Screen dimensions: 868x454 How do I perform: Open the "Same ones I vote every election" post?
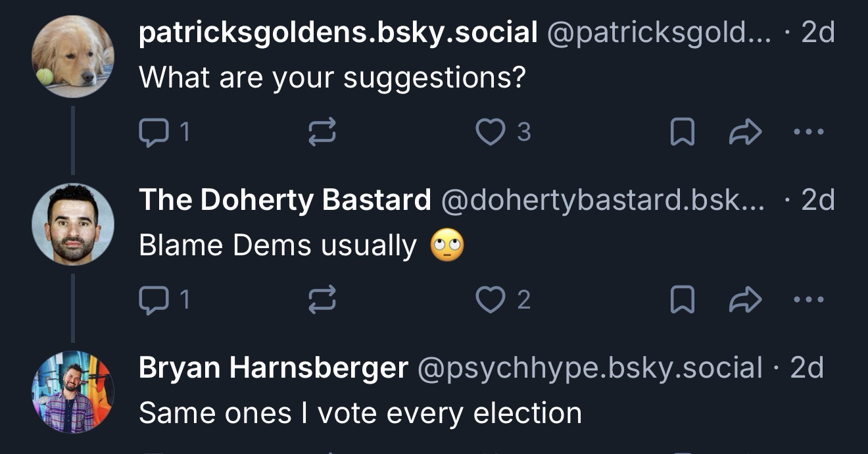pyautogui.click(x=360, y=413)
